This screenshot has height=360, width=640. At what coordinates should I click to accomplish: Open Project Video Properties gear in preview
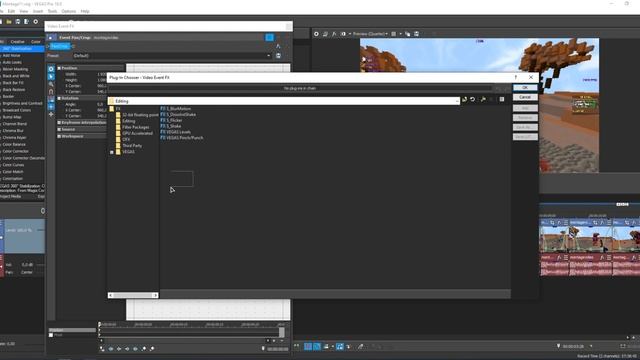[x=316, y=34]
